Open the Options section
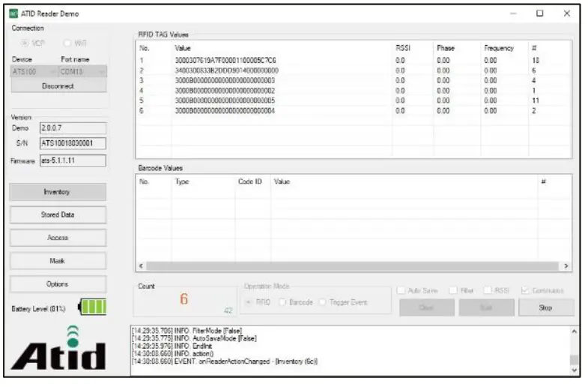This screenshot has height=387, width=588. 58,285
